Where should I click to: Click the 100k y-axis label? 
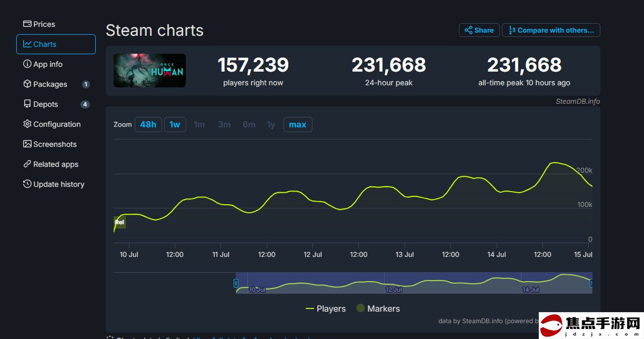[x=585, y=204]
